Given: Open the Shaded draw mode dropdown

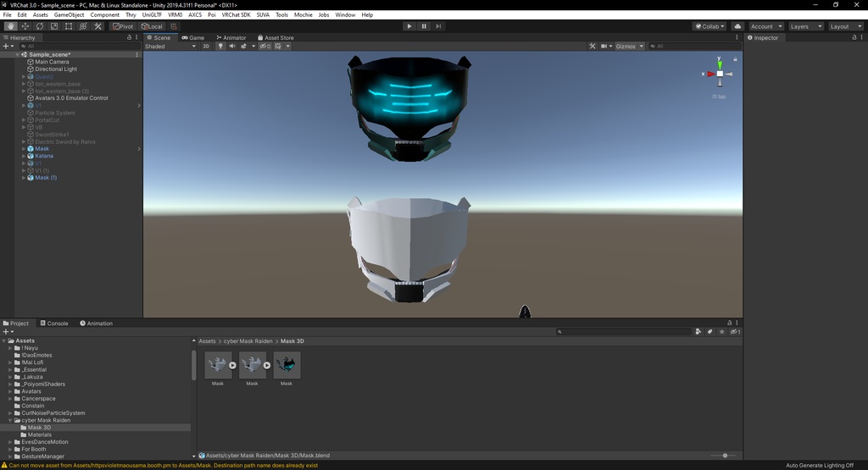Looking at the screenshot, I should tap(170, 47).
